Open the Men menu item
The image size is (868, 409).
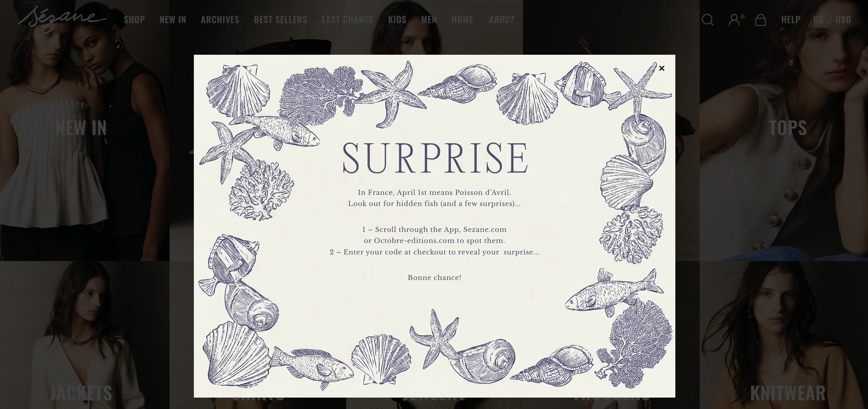pos(429,20)
